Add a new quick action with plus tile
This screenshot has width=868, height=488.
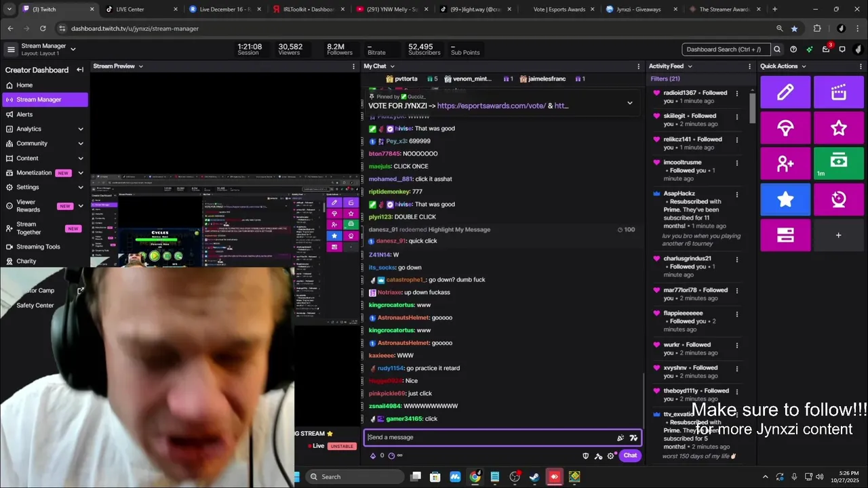tap(838, 235)
